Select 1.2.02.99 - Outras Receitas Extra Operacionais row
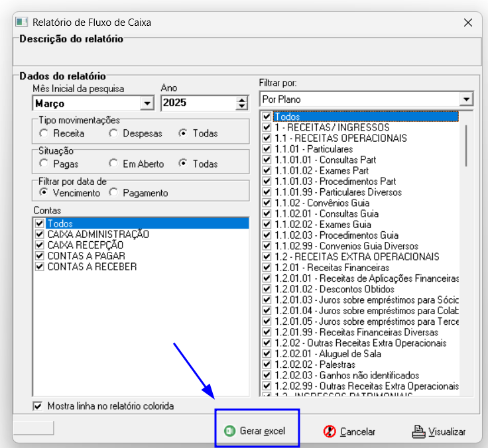This screenshot has width=488, height=448. (361, 386)
